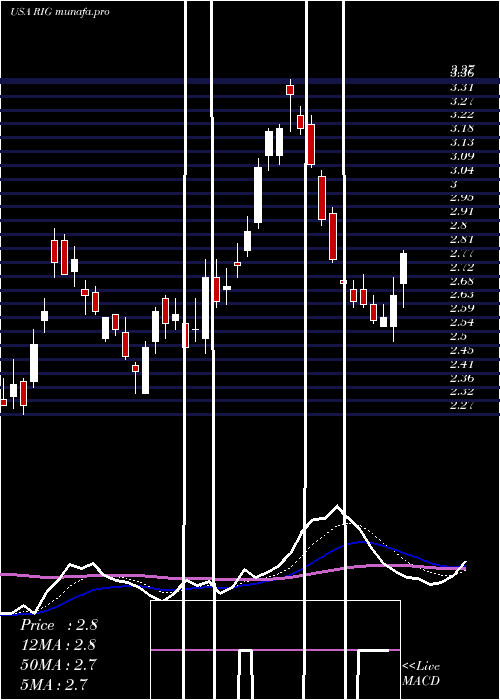Click the 2.36 price axis label
The height and width of the screenshot is (700, 500).
click(x=462, y=378)
